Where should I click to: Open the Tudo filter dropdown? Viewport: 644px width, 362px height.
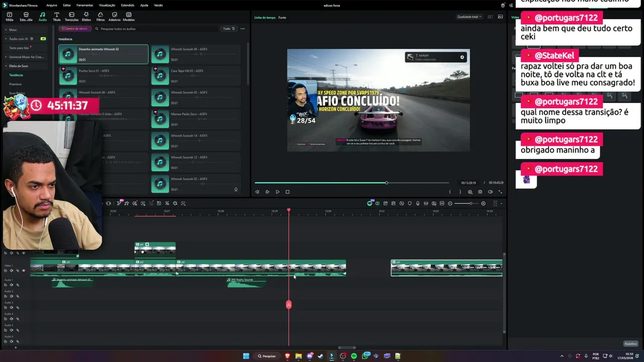click(x=229, y=29)
